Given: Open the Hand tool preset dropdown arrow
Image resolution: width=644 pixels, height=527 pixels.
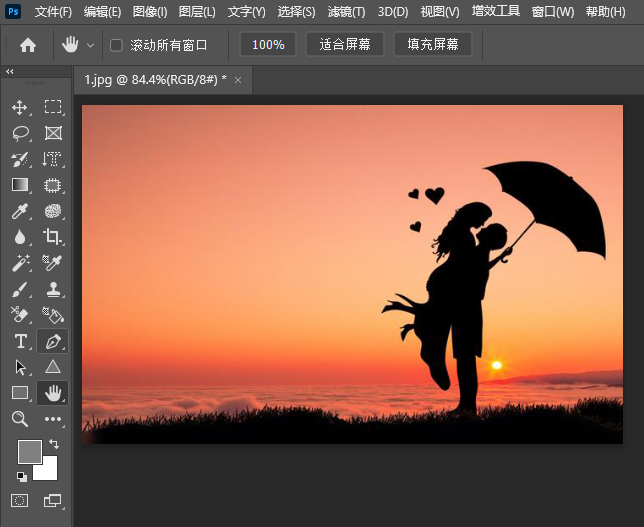Looking at the screenshot, I should pos(90,45).
